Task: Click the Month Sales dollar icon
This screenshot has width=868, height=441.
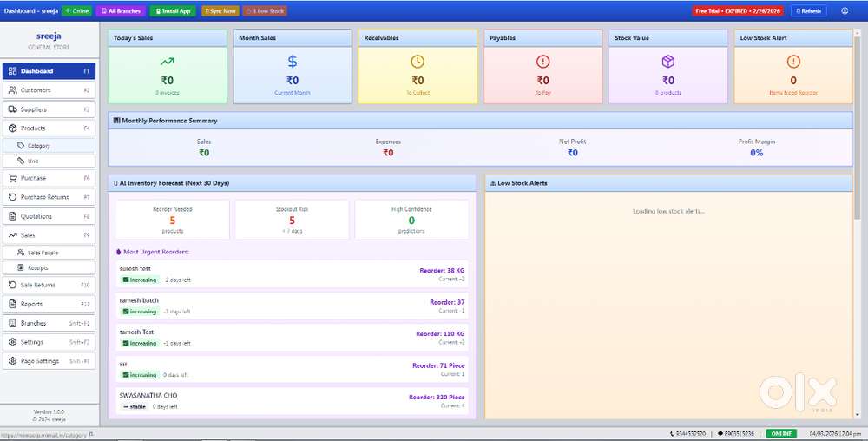Action: 293,62
